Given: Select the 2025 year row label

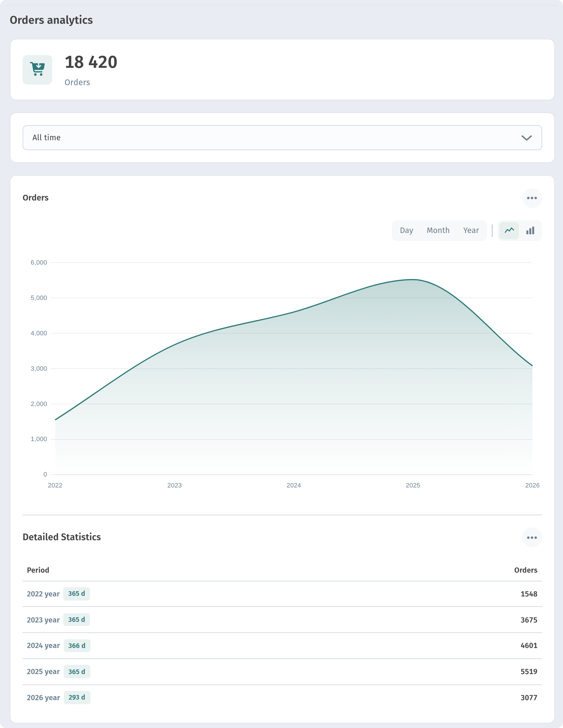Looking at the screenshot, I should click(43, 672).
